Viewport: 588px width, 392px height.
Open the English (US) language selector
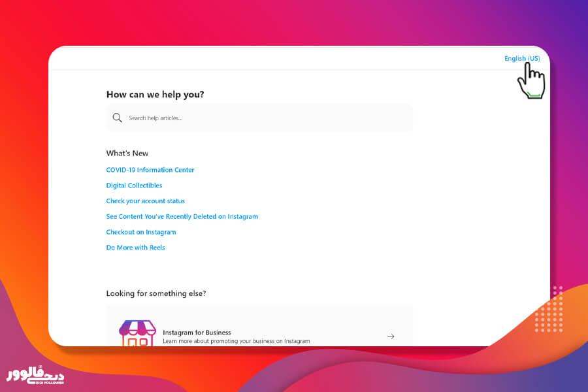(521, 59)
